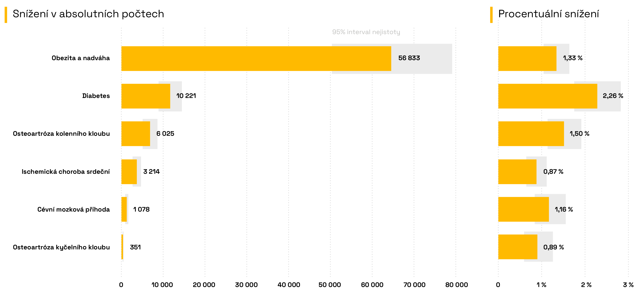The image size is (644, 296).
Task: Click the 80 000 axis tick label
Action: coord(456,285)
